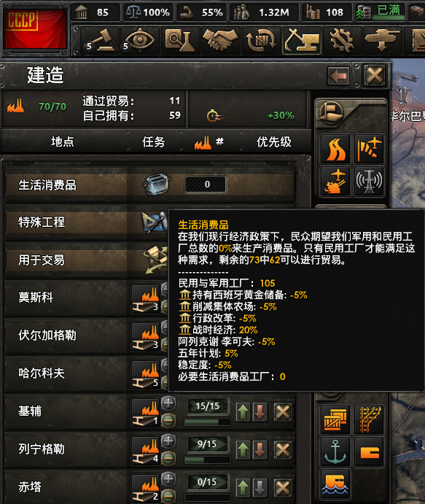Move 列宁格勒 construction down in priority
This screenshot has width=425, height=504.
point(260,450)
